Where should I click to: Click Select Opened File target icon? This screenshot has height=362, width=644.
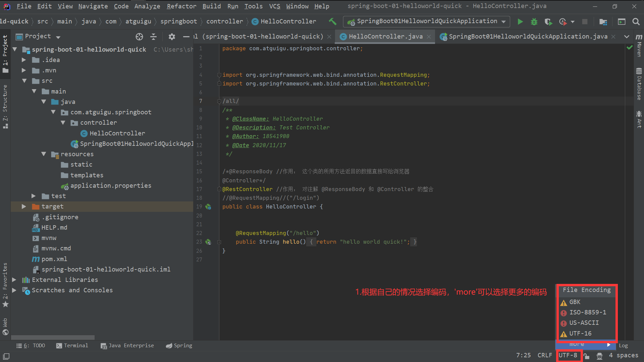click(x=139, y=37)
